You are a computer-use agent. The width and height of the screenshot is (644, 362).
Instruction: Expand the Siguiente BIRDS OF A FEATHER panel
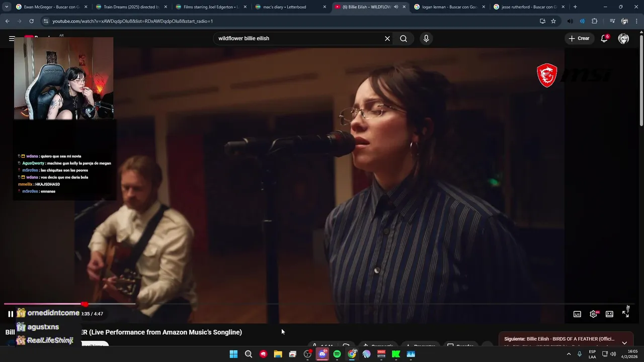[624, 342]
